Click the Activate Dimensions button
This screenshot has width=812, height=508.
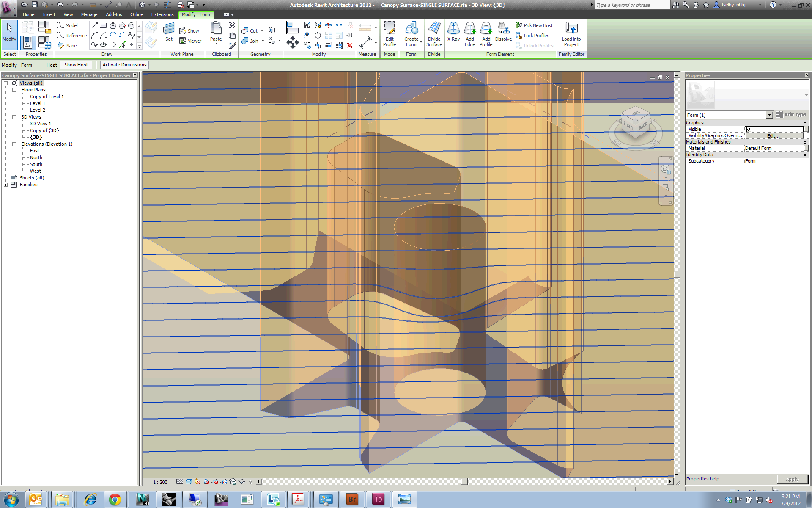coord(124,65)
